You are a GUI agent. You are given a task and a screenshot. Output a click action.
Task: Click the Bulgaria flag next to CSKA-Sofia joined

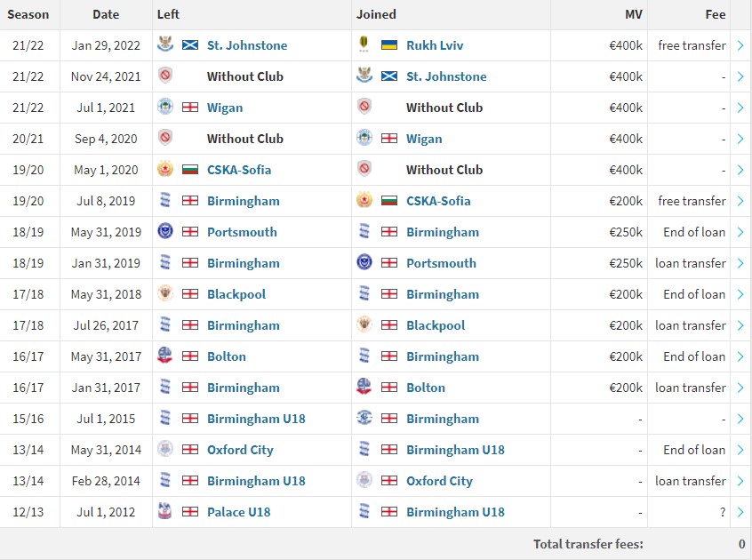click(x=389, y=200)
